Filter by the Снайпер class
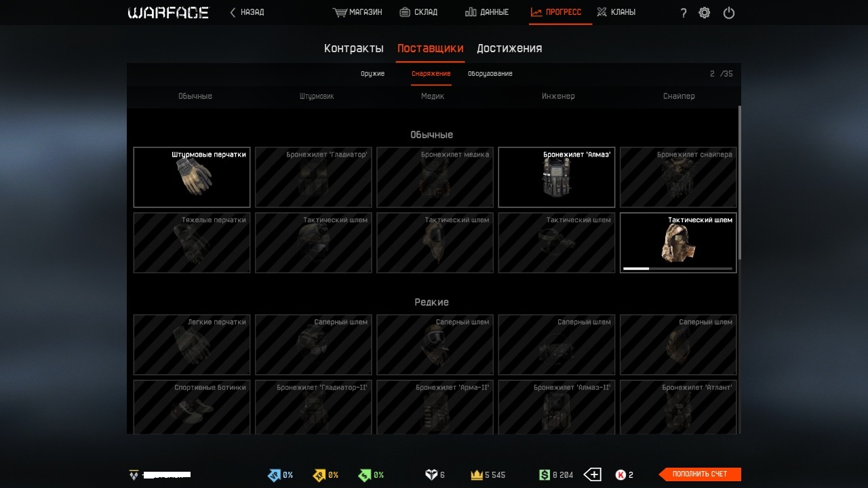This screenshot has height=488, width=868. pos(679,96)
